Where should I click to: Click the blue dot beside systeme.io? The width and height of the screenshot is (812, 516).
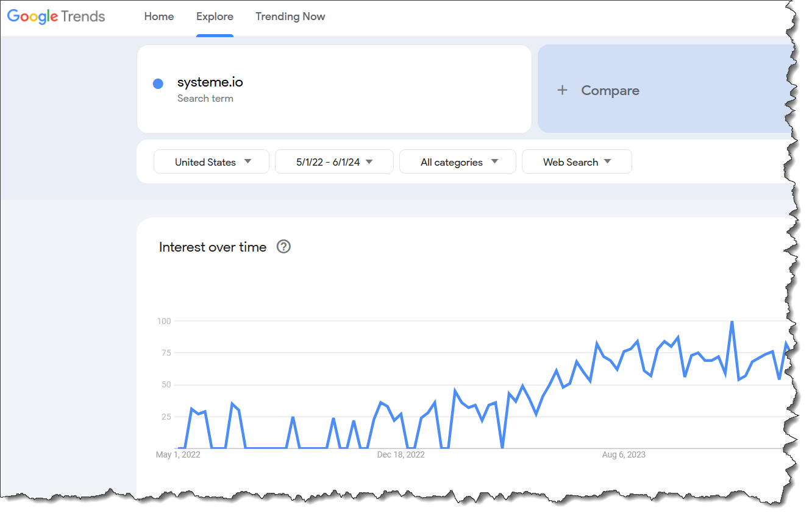coord(158,84)
